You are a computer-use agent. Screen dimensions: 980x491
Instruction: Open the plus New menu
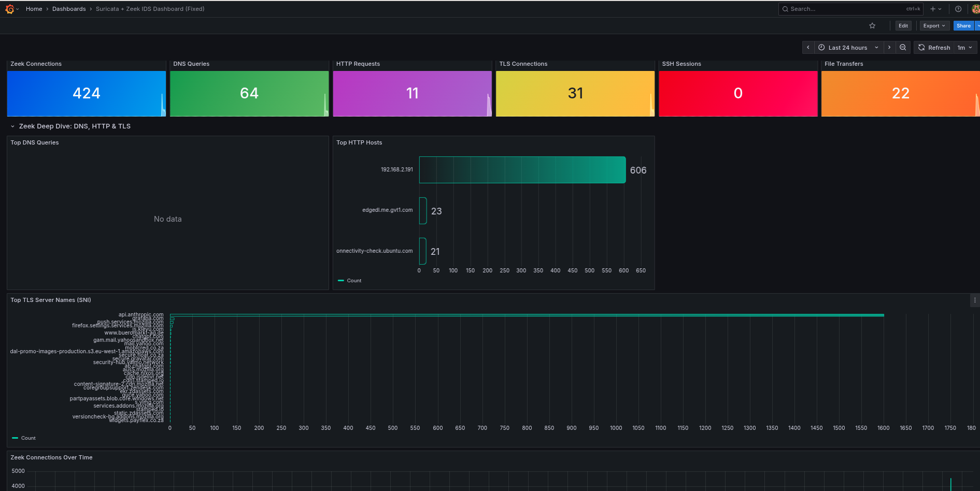pyautogui.click(x=935, y=9)
